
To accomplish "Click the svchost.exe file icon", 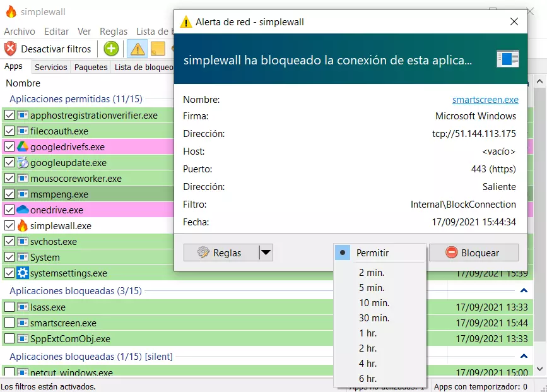I will [x=23, y=242].
